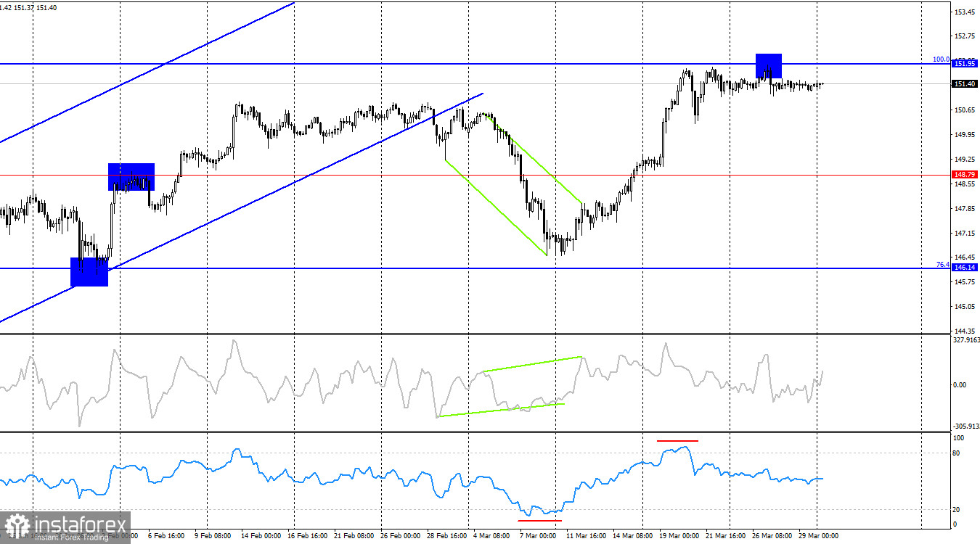Click the current price label 151.40

click(x=965, y=84)
